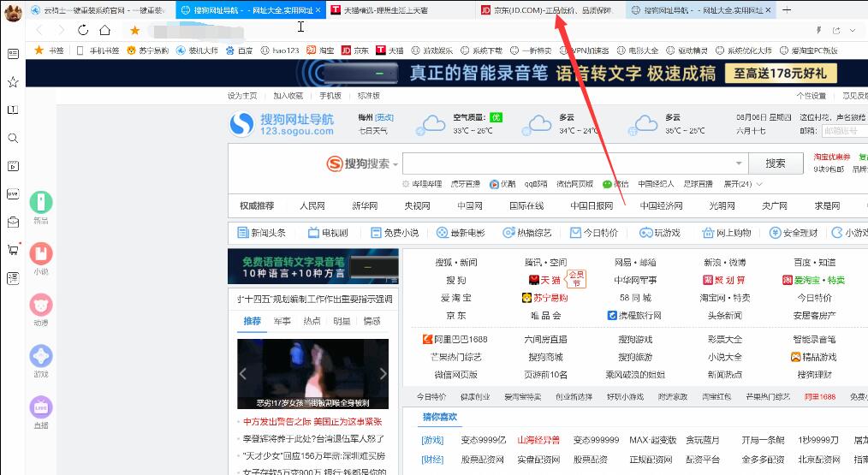868x475 pixels.
Task: Open the 百度 bookmark in bookmarks bar
Action: pos(239,50)
